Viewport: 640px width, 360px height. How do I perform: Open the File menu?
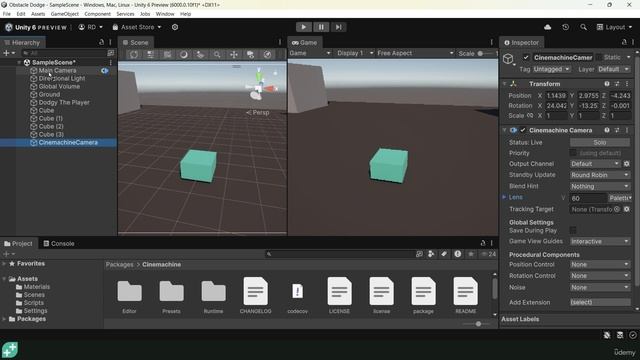click(7, 14)
